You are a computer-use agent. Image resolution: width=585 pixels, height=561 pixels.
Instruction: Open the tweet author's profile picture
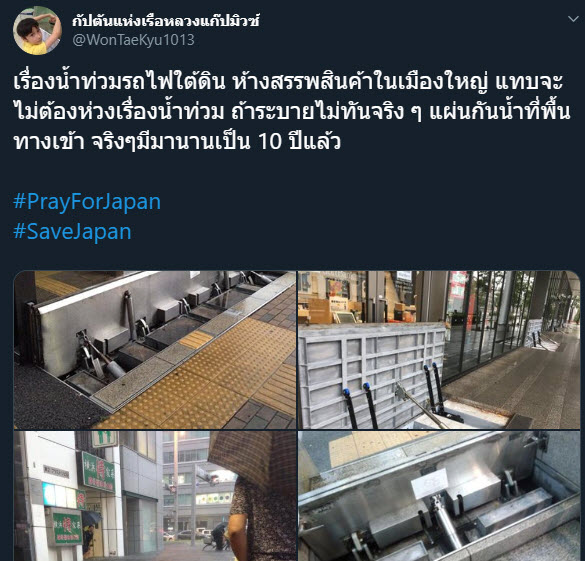point(37,31)
